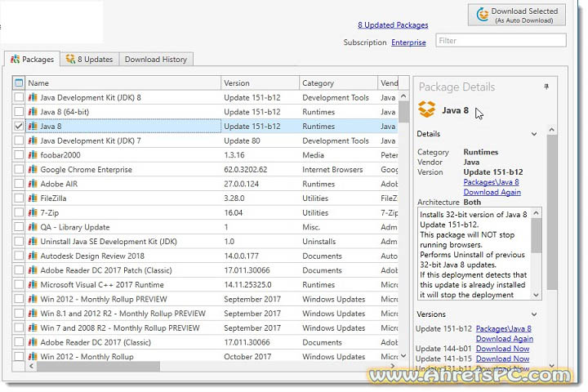Click the package icon beside Microsoft Visual C++ 2017 Runtime
Image resolution: width=588 pixels, height=392 pixels.
[33, 284]
